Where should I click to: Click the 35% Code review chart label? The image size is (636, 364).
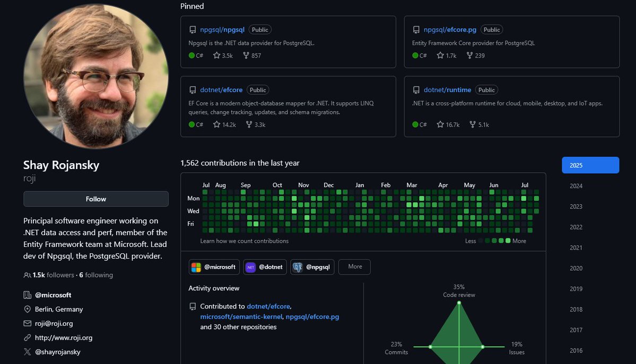coord(459,291)
